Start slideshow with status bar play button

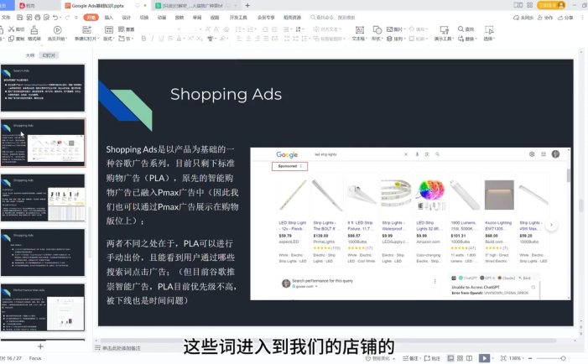pyautogui.click(x=484, y=358)
